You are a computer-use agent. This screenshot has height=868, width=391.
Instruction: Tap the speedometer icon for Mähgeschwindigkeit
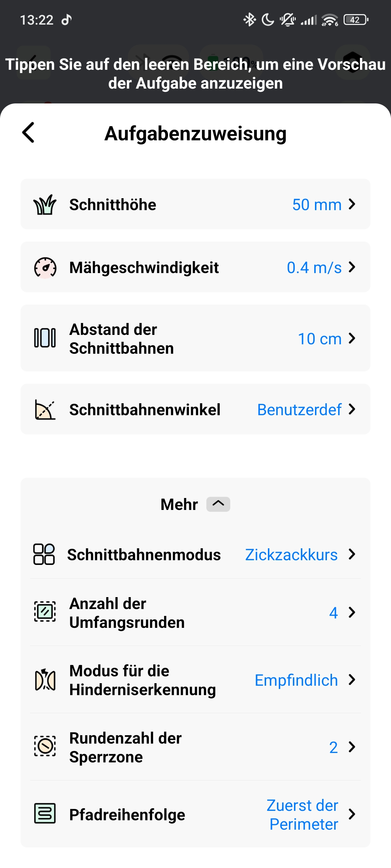pos(45,268)
